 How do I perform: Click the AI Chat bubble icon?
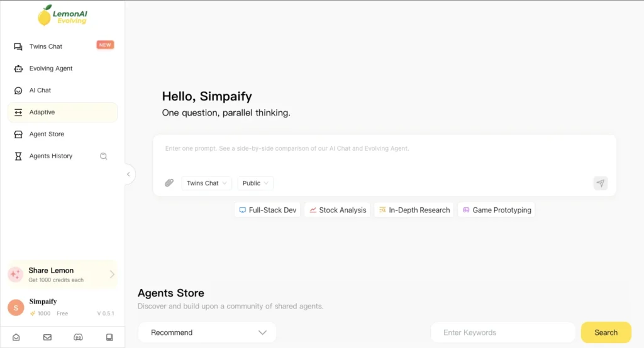(18, 90)
